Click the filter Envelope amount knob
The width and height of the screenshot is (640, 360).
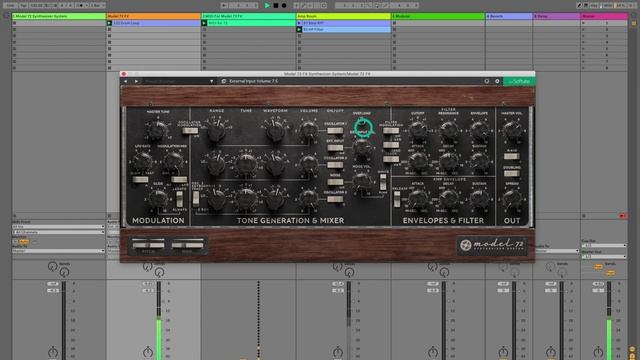(x=479, y=130)
